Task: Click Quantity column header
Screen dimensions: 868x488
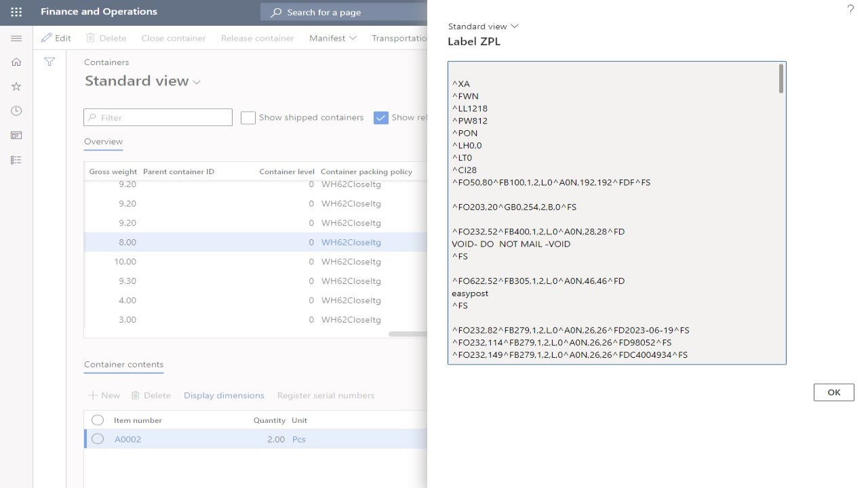Action: coord(269,420)
